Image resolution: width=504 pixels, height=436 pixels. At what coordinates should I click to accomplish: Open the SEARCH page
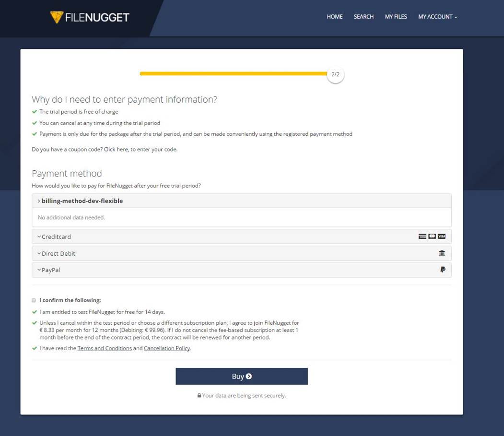click(363, 17)
